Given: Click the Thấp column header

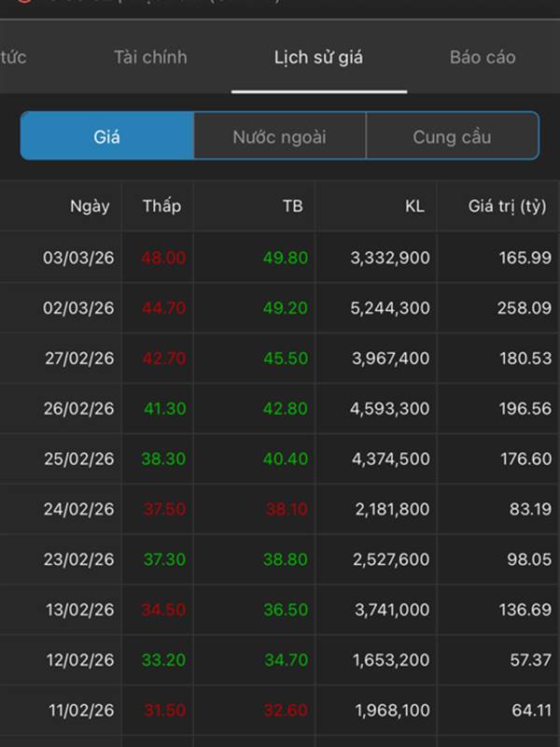Looking at the screenshot, I should (161, 206).
